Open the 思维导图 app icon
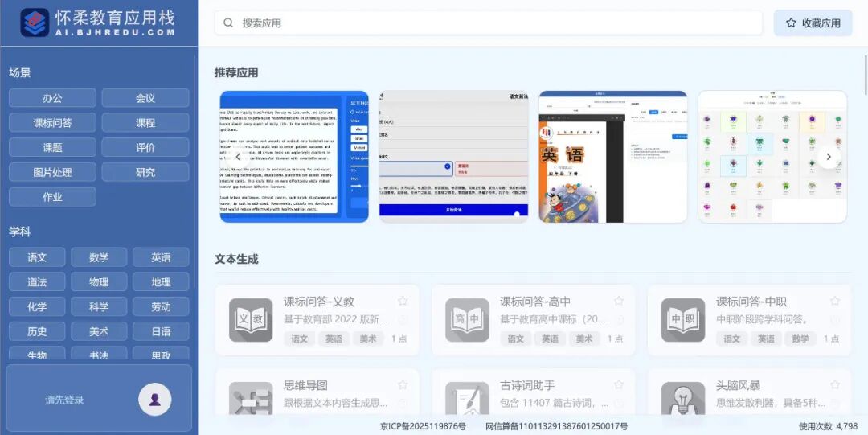This screenshot has height=435, width=868. click(x=251, y=398)
